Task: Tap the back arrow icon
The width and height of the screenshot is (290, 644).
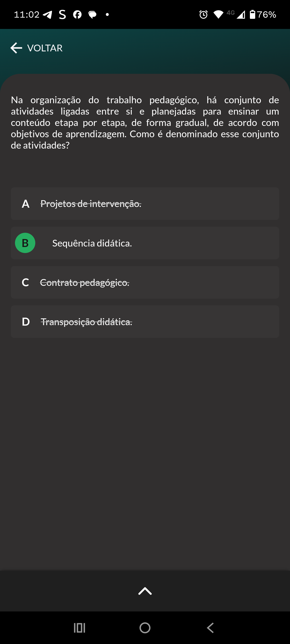Action: (x=16, y=48)
